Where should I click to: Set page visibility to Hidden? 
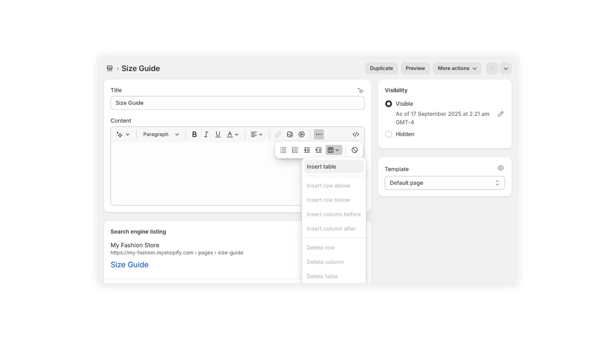tap(388, 134)
